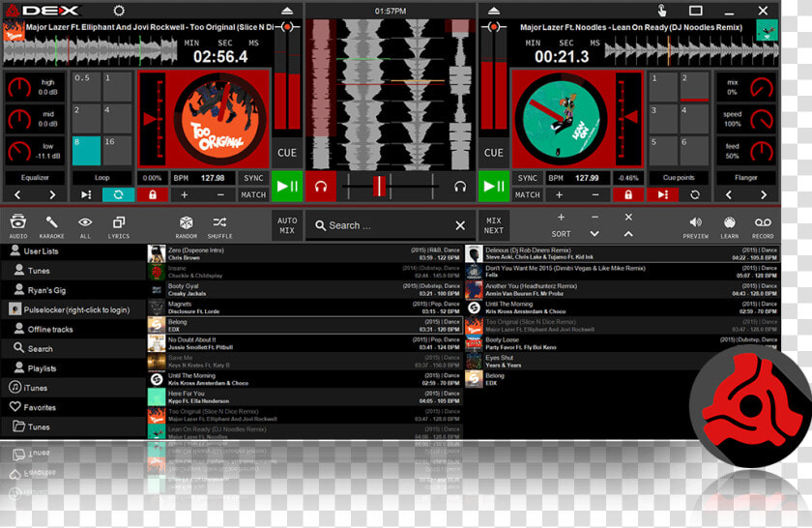The height and width of the screenshot is (528, 812).
Task: Play or pause the right deck
Action: [x=494, y=186]
